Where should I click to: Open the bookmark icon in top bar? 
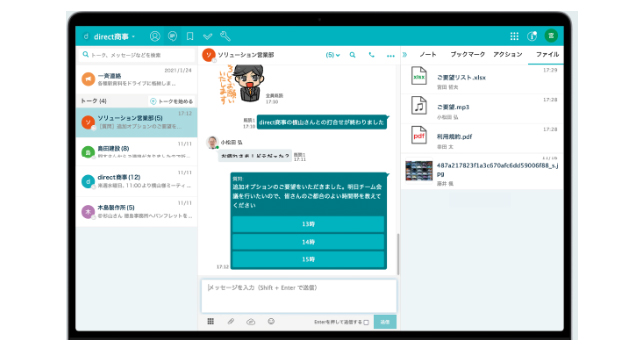[x=190, y=36]
